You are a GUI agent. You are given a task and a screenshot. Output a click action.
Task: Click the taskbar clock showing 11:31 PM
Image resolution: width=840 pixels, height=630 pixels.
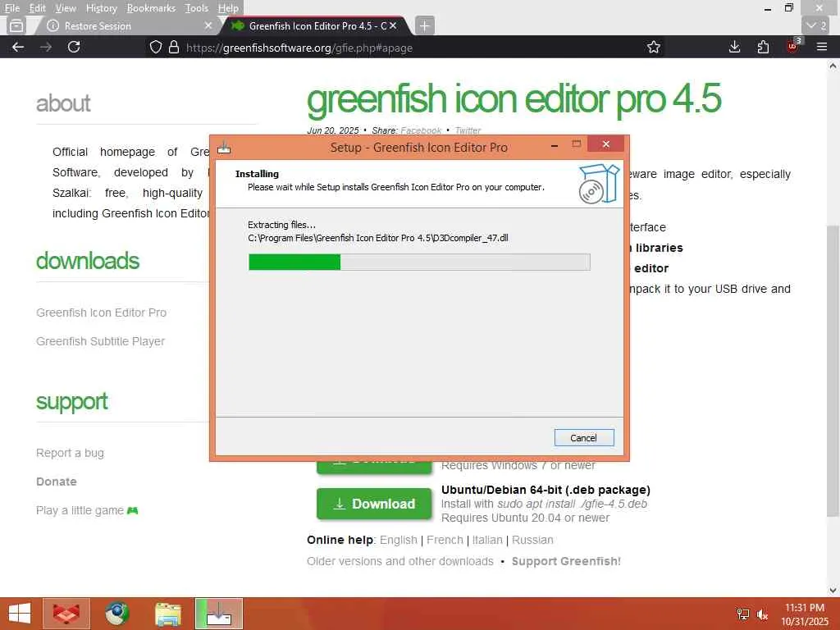click(x=805, y=614)
